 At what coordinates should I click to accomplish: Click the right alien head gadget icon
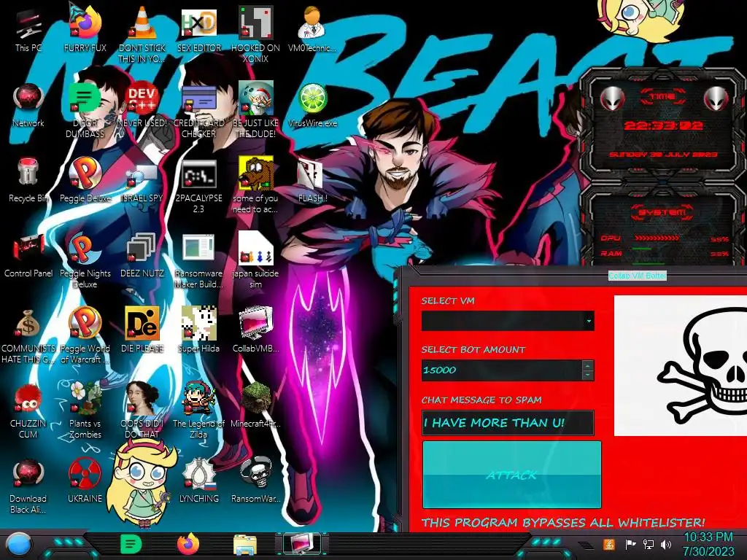pyautogui.click(x=716, y=99)
